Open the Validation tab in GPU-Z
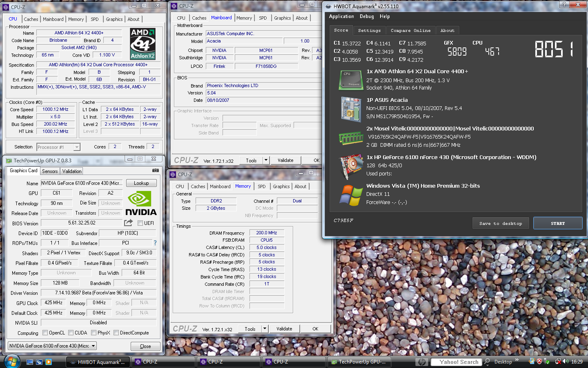Screen dimensions: 588x368 point(72,171)
